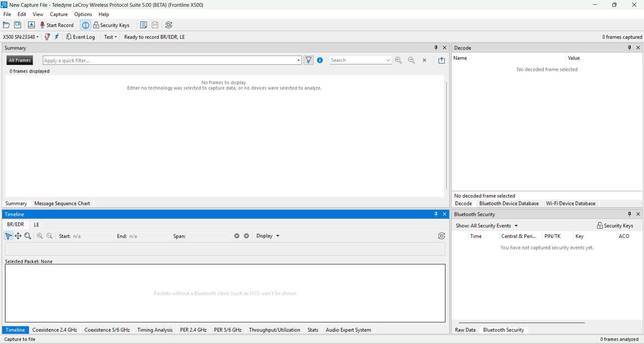The height and width of the screenshot is (344, 644).
Task: Expand the Display dropdown in Timeline
Action: point(268,236)
